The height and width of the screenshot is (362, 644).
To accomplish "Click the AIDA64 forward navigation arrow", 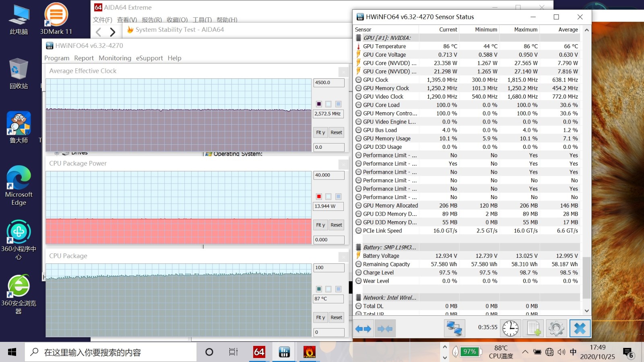I will [x=113, y=32].
